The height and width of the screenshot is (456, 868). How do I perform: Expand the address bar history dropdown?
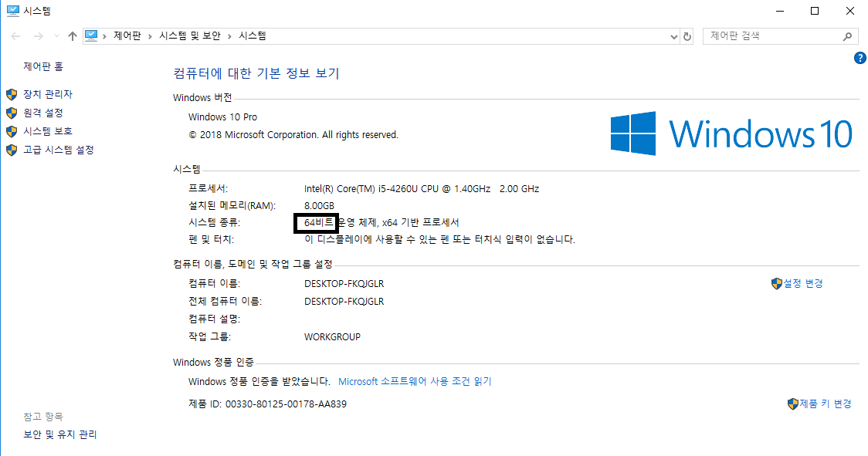click(673, 36)
